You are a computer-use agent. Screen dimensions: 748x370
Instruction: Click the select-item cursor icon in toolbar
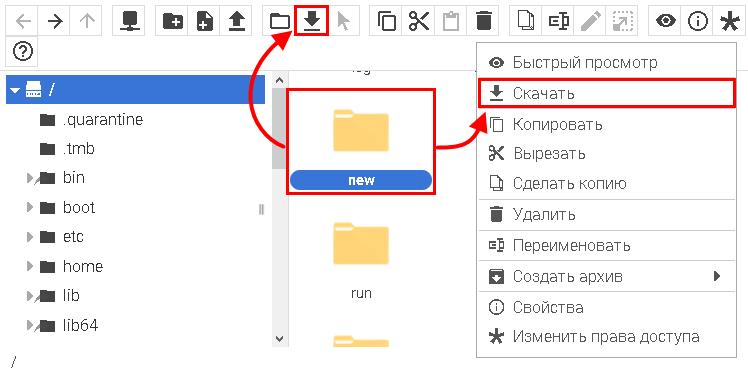tap(343, 21)
